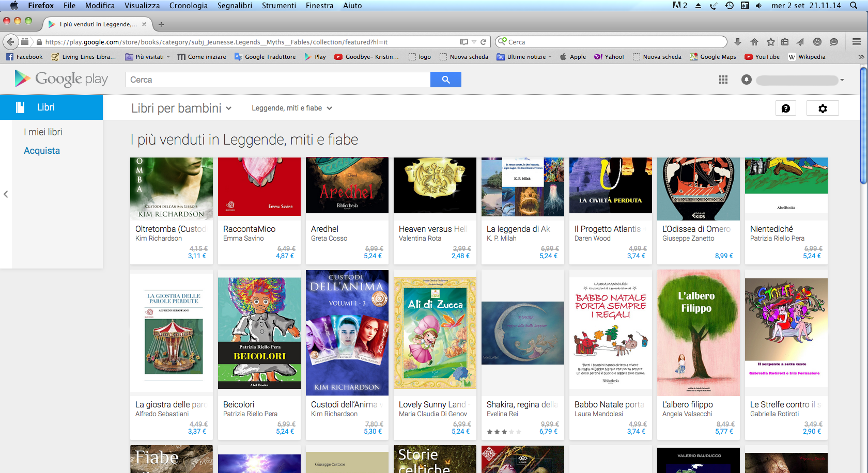Show more bookmarks with the overflow chevron

click(x=861, y=57)
